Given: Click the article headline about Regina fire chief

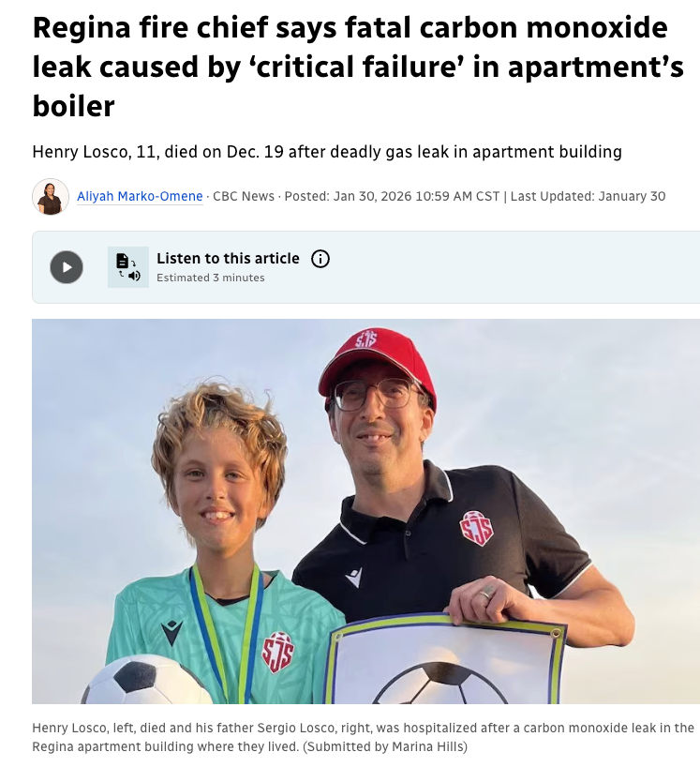Looking at the screenshot, I should coord(358,67).
